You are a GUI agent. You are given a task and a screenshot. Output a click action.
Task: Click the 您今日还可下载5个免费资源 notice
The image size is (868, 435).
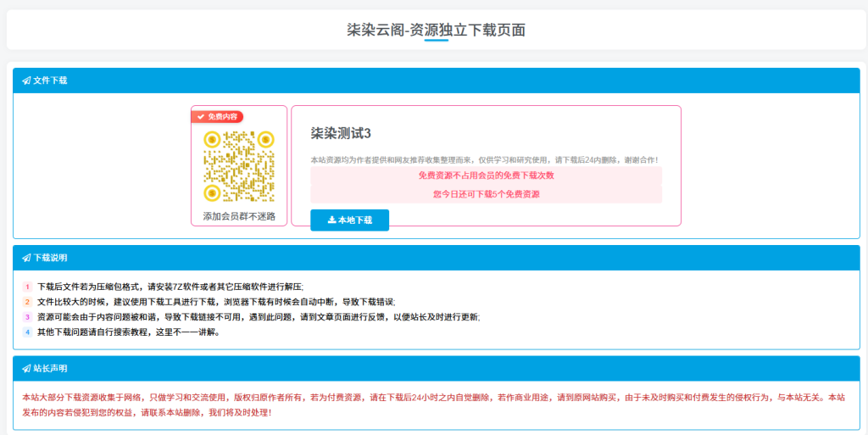(486, 194)
